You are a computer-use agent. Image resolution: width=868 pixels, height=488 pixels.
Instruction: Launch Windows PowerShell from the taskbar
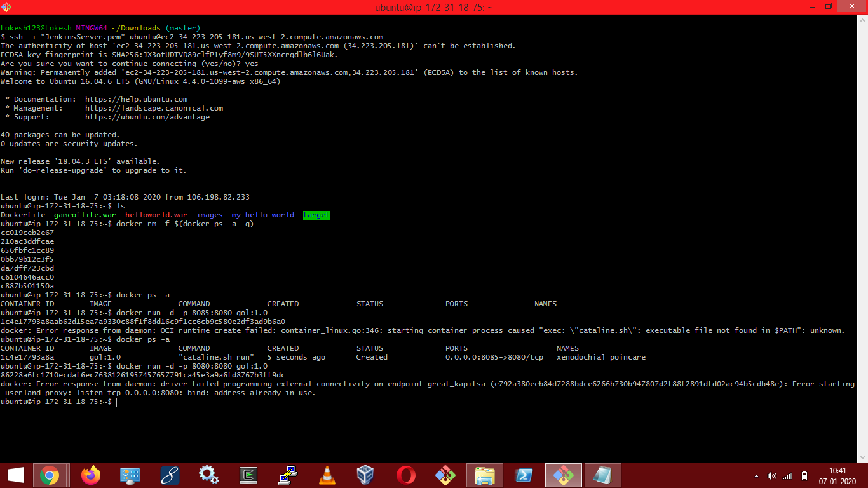click(524, 475)
